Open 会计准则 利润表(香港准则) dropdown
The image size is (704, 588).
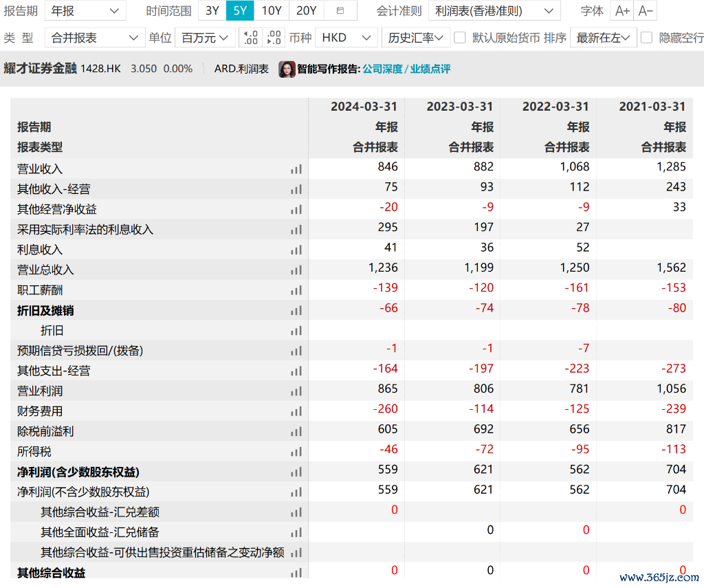[494, 11]
